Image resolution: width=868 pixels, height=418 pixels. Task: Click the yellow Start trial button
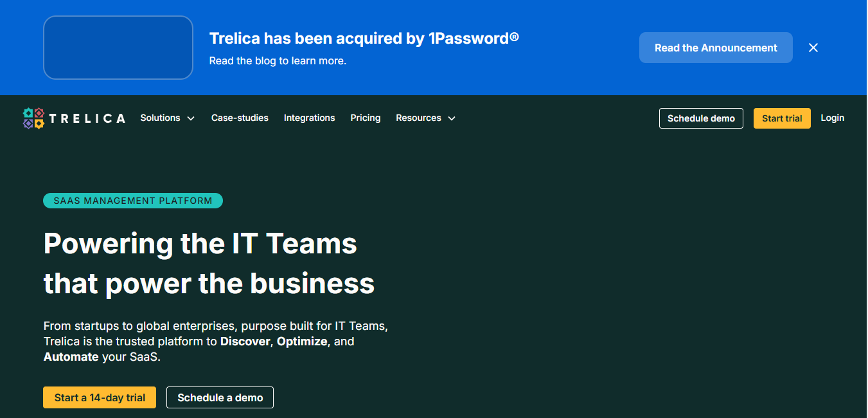(x=782, y=118)
